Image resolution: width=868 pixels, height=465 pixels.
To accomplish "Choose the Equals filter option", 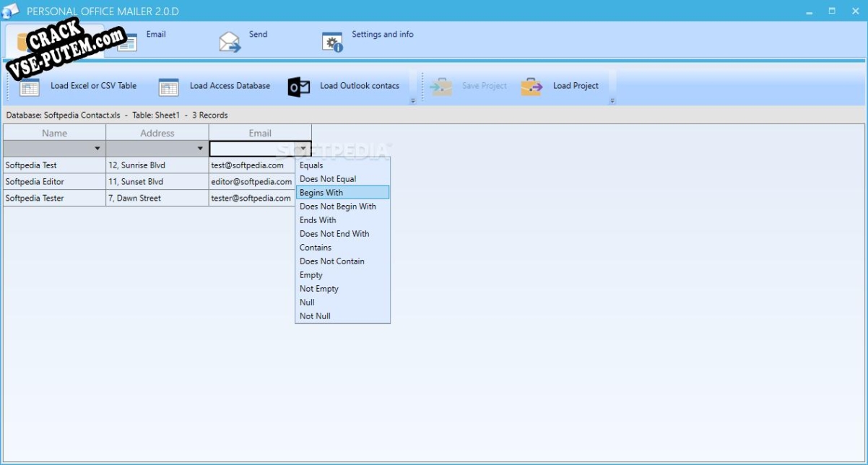I will point(343,165).
